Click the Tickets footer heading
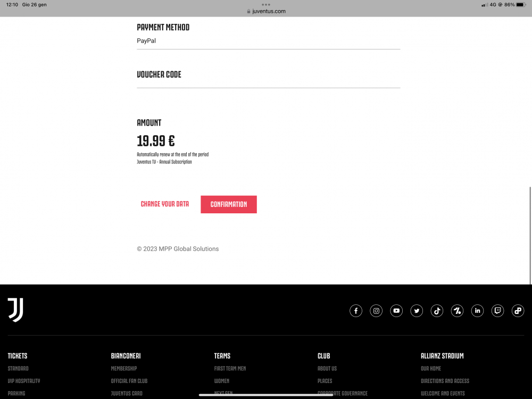Screen dimensions: 532x399 [18, 356]
